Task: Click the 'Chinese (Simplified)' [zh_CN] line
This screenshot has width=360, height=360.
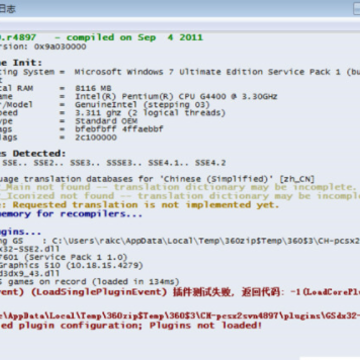Action: click(x=157, y=179)
